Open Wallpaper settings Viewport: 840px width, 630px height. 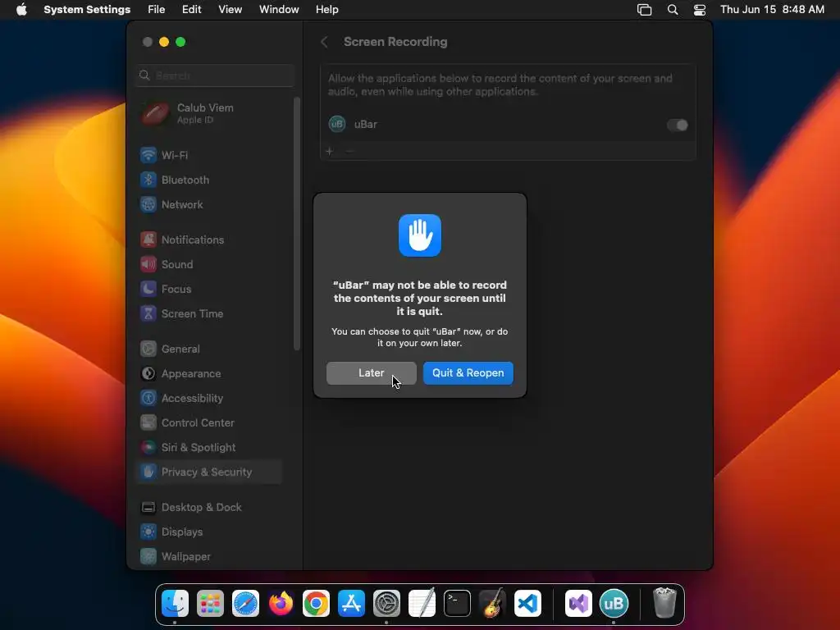pos(209,557)
